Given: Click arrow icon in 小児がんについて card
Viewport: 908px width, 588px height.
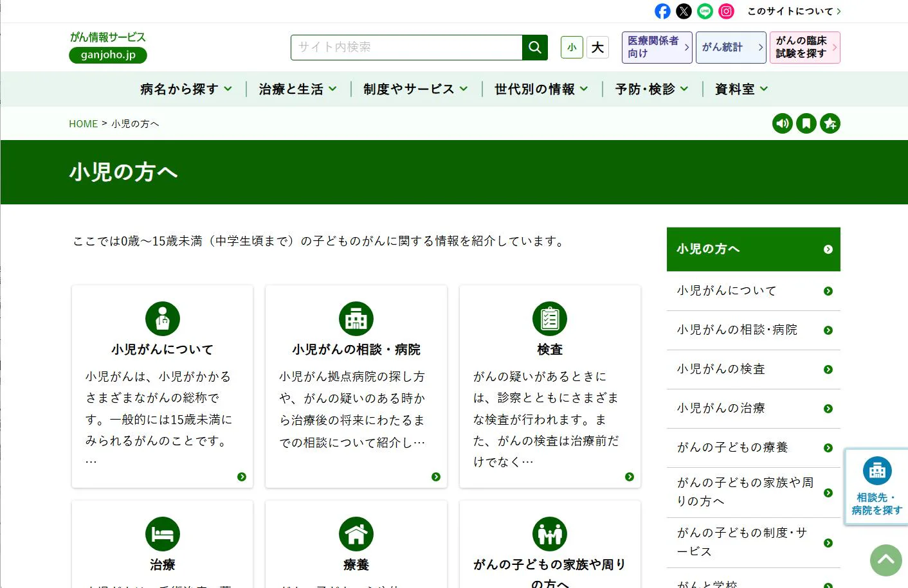Looking at the screenshot, I should pos(242,477).
